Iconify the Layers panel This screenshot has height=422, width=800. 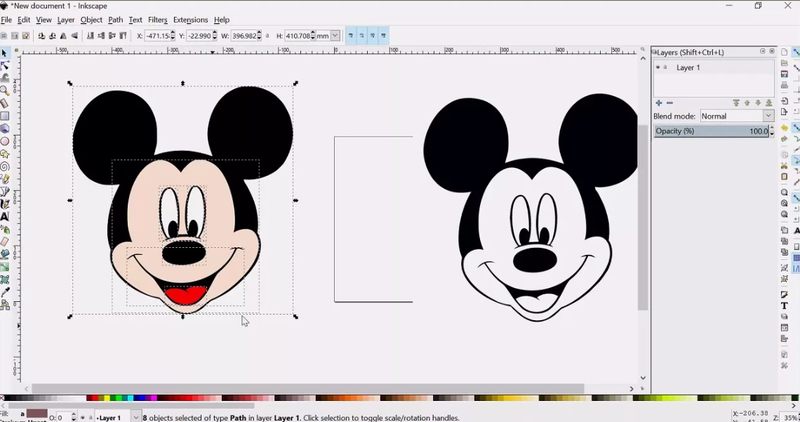763,52
